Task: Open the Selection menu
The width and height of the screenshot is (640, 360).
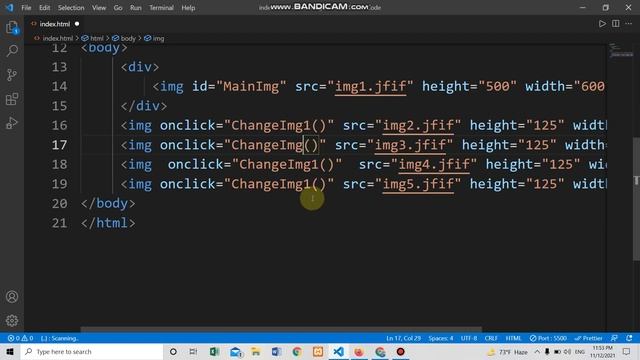Action: point(71,8)
